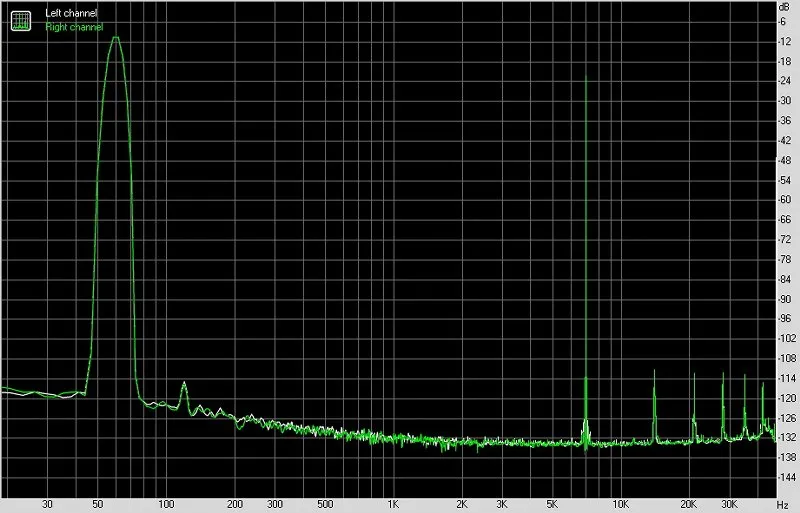Click the 'Hz' unit label on the axis
The height and width of the screenshot is (513, 800).
click(x=783, y=505)
